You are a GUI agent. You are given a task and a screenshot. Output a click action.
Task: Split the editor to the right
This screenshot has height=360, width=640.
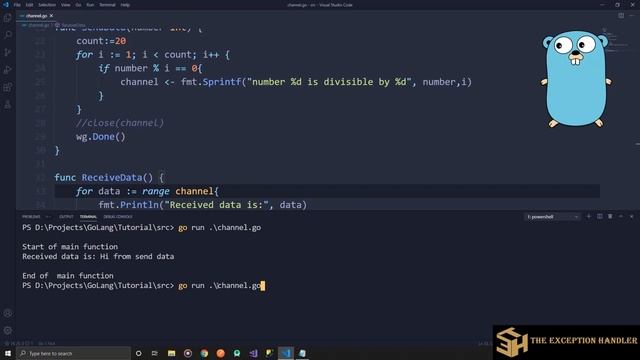621,16
